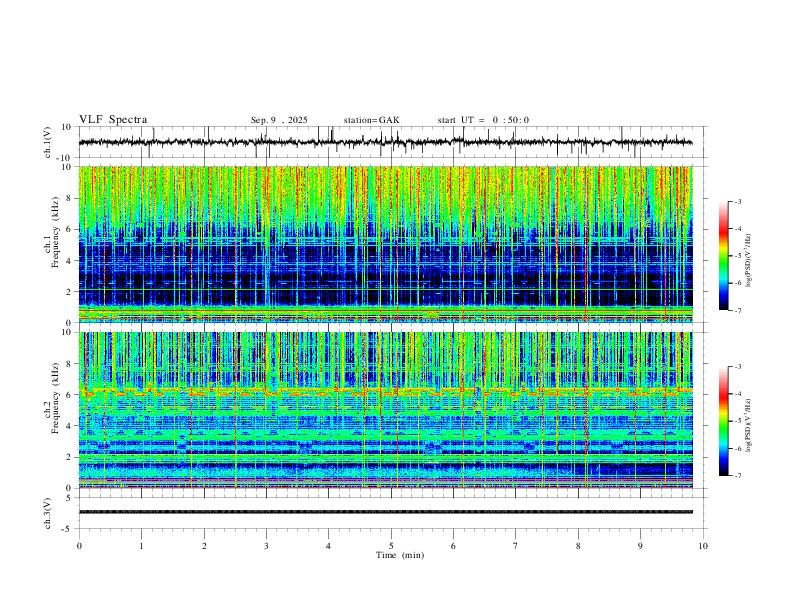Click the ch.3(V) axis label
792x612 pixels.
click(x=48, y=513)
